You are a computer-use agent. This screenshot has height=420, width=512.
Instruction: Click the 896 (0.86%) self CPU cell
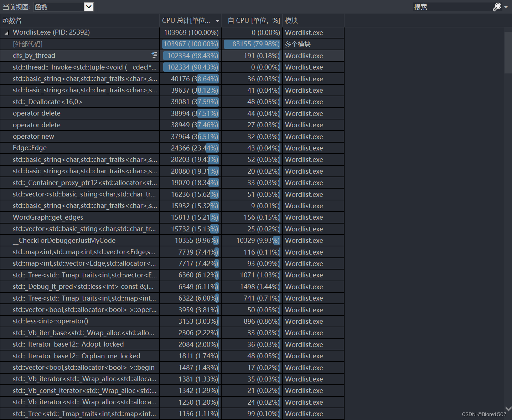[252, 321]
